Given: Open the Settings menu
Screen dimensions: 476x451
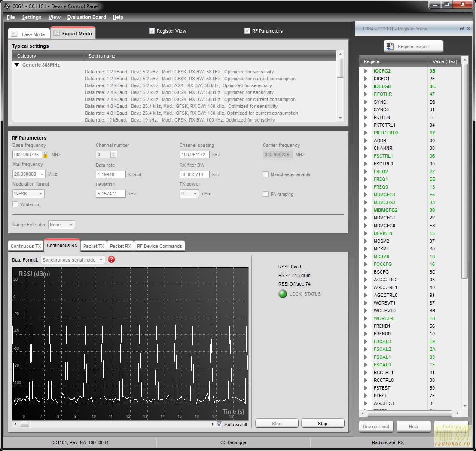Looking at the screenshot, I should tap(31, 17).
